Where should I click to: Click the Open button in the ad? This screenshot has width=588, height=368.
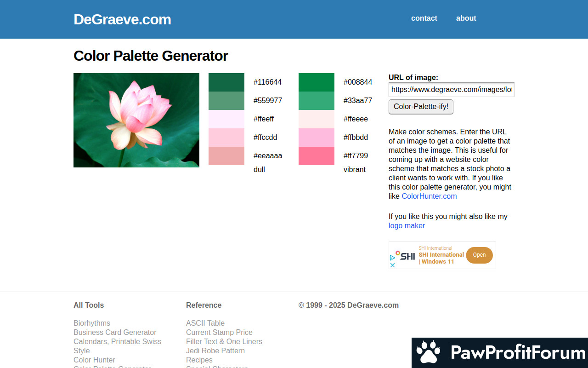[x=479, y=255]
